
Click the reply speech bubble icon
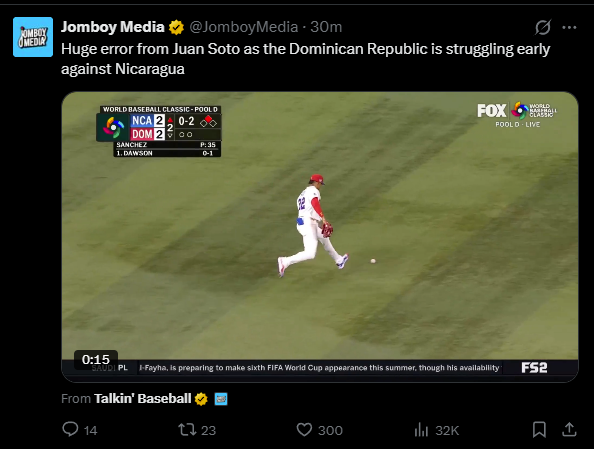tap(70, 430)
